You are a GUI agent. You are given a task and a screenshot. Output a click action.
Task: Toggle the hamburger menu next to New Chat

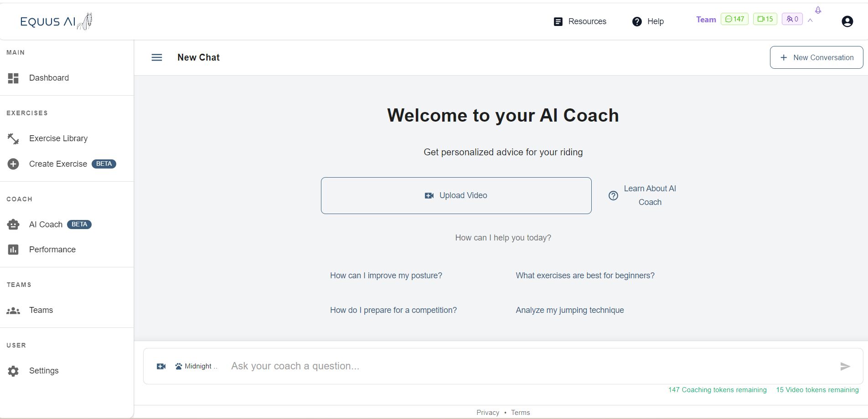coord(157,57)
